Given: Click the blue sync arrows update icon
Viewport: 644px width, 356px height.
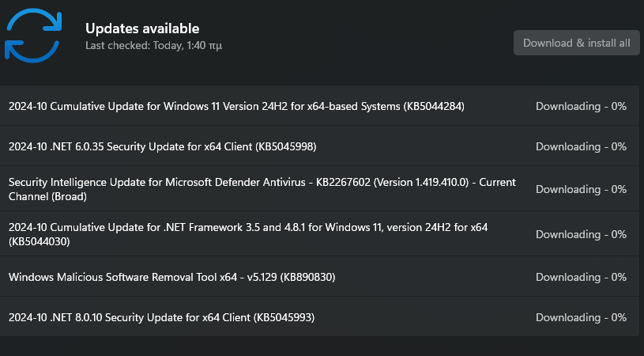Looking at the screenshot, I should tap(33, 36).
